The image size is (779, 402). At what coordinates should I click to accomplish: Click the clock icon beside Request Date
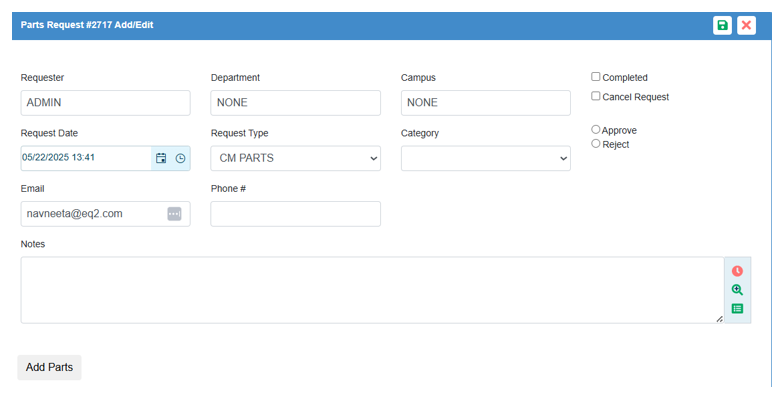pyautogui.click(x=180, y=158)
